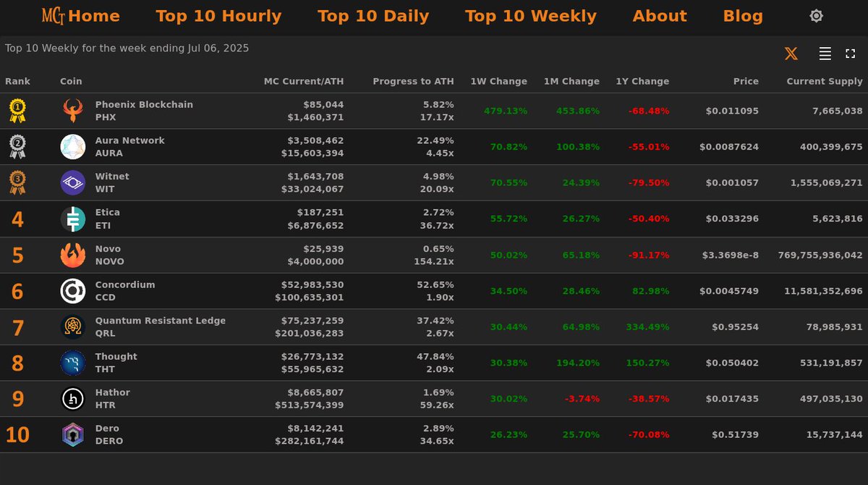Screen dimensions: 868x485
Task: Click the Hathor coin logo
Action: click(73, 399)
